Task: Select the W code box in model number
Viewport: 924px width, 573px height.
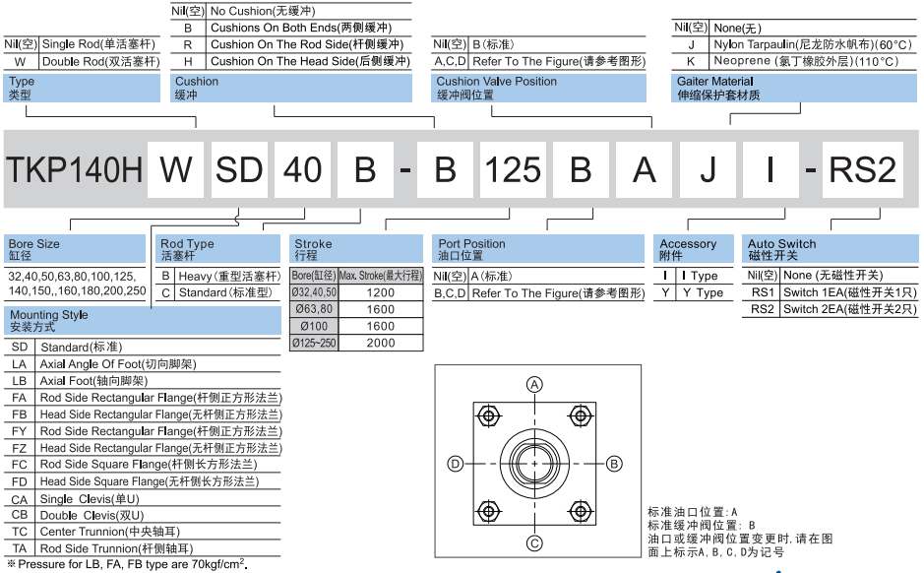Action: click(176, 169)
